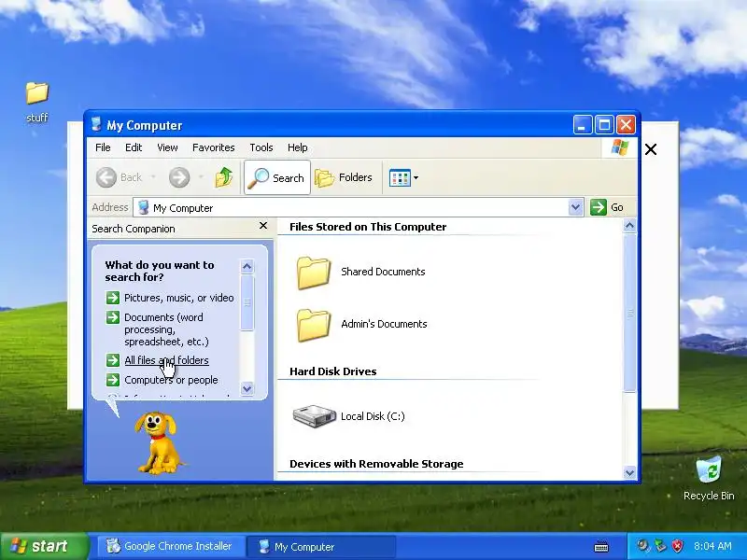Click the green Go button
Screen dimensions: 747x560
pos(607,207)
